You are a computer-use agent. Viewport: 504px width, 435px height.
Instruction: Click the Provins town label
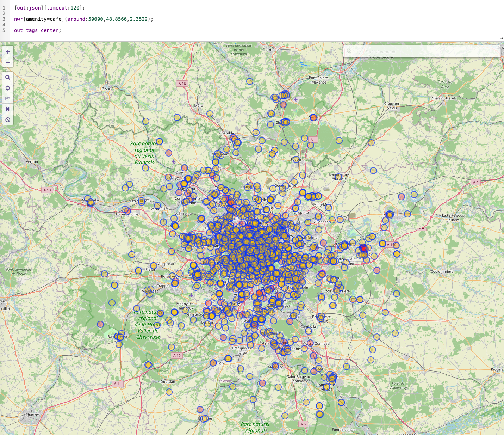point(497,369)
